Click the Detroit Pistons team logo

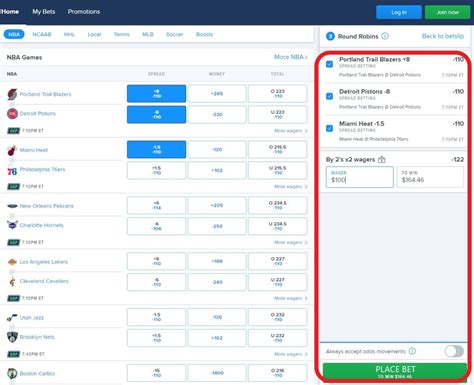(12, 114)
